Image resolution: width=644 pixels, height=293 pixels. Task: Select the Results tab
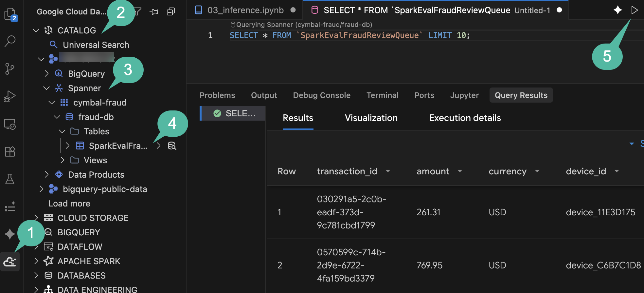(x=298, y=118)
